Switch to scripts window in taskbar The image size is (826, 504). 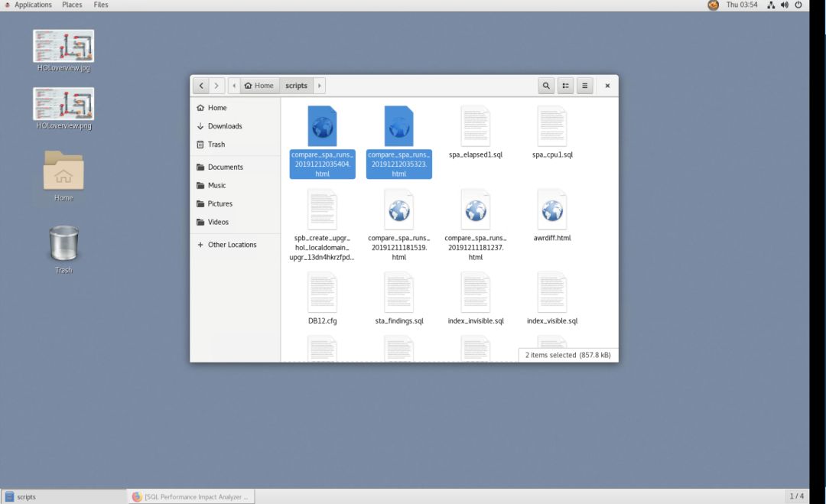[x=63, y=496]
